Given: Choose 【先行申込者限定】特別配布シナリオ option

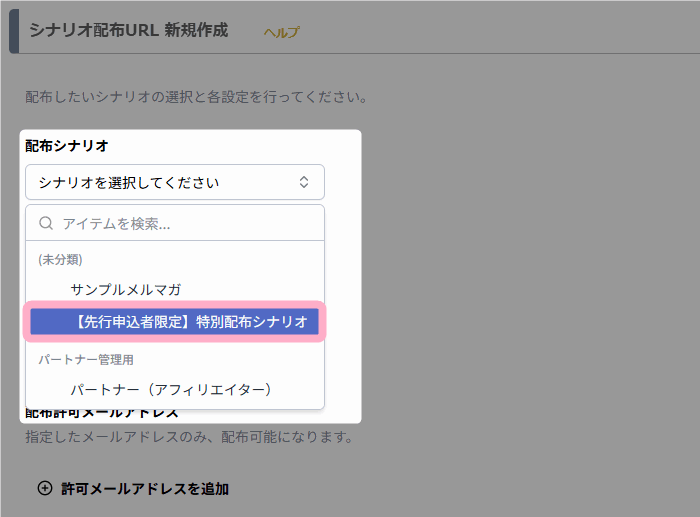Looking at the screenshot, I should tap(175, 321).
